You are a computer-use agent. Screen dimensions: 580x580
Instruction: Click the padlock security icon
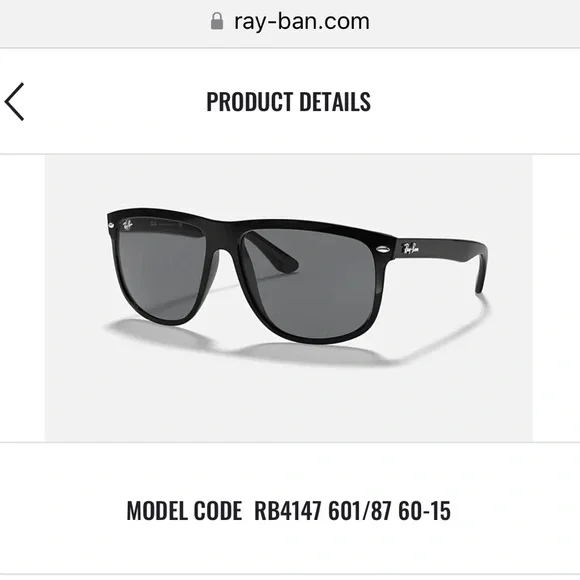[x=217, y=21]
